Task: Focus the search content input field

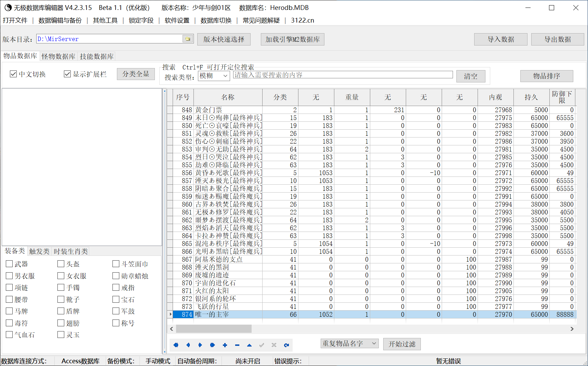Action: click(343, 75)
